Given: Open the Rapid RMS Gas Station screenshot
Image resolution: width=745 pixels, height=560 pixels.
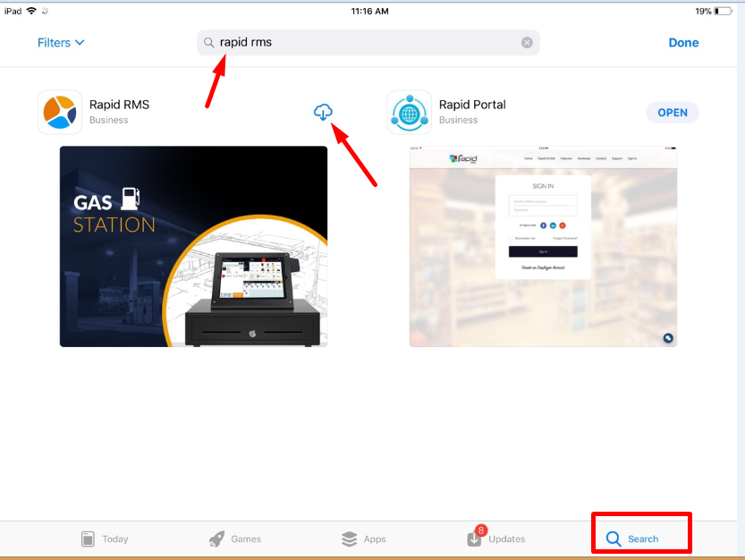Looking at the screenshot, I should pos(193,246).
